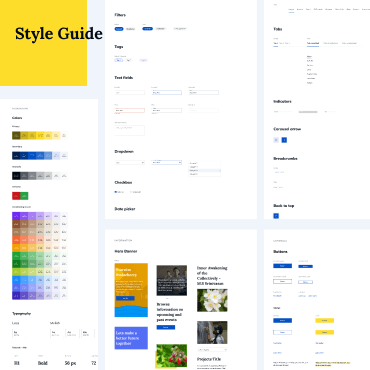Screen dimensions: 370x370
Task: Click the large outlined secondary button
Action: pos(282,281)
